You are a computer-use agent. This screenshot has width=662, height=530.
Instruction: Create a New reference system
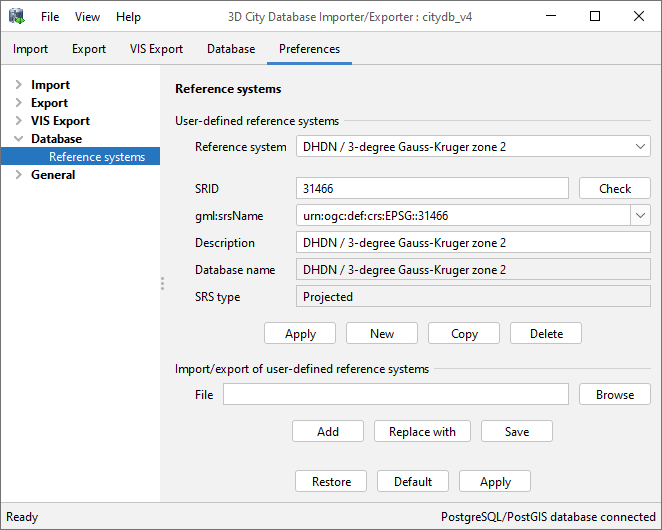point(382,334)
